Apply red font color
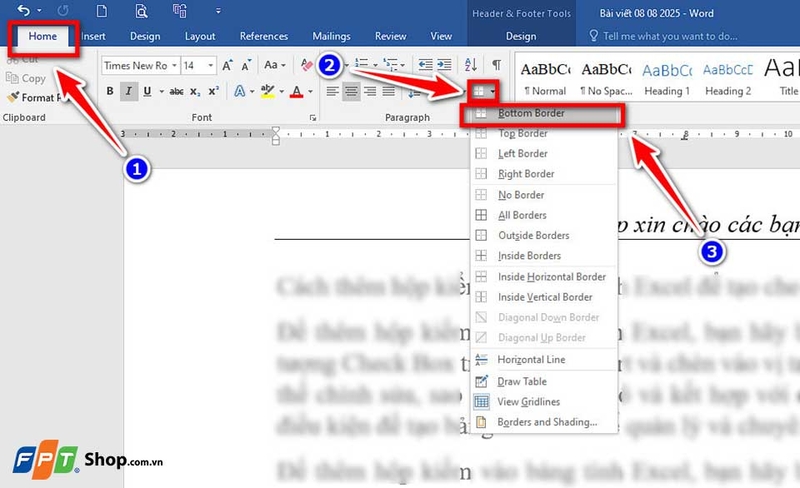The image size is (800, 488). click(296, 91)
